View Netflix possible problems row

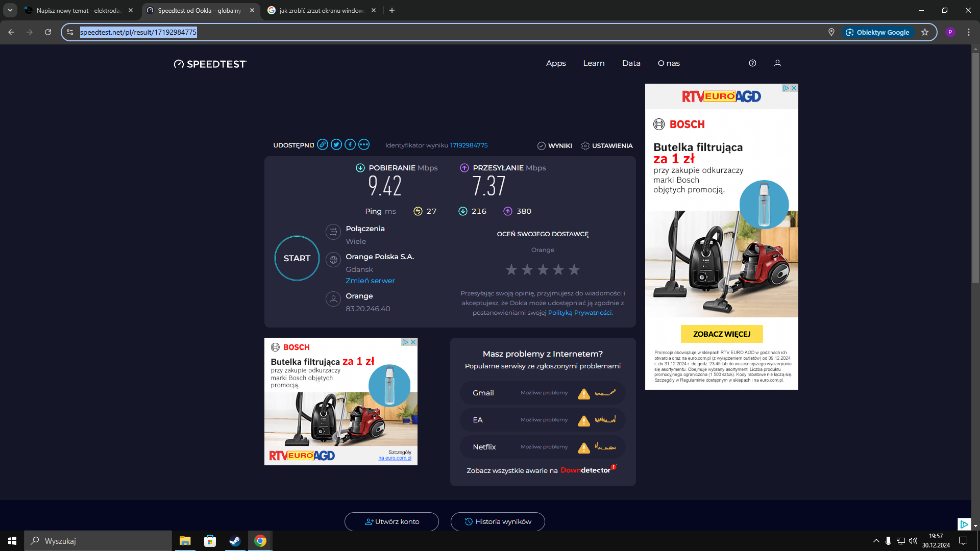(x=543, y=447)
